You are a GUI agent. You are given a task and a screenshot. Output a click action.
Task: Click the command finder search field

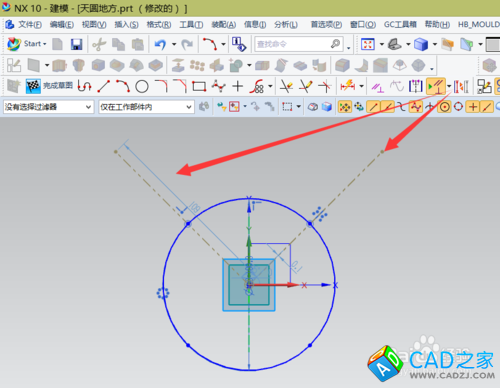tap(299, 44)
